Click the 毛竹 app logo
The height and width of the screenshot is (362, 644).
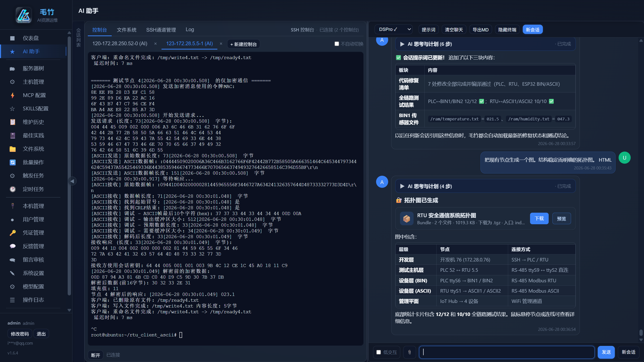click(x=24, y=15)
